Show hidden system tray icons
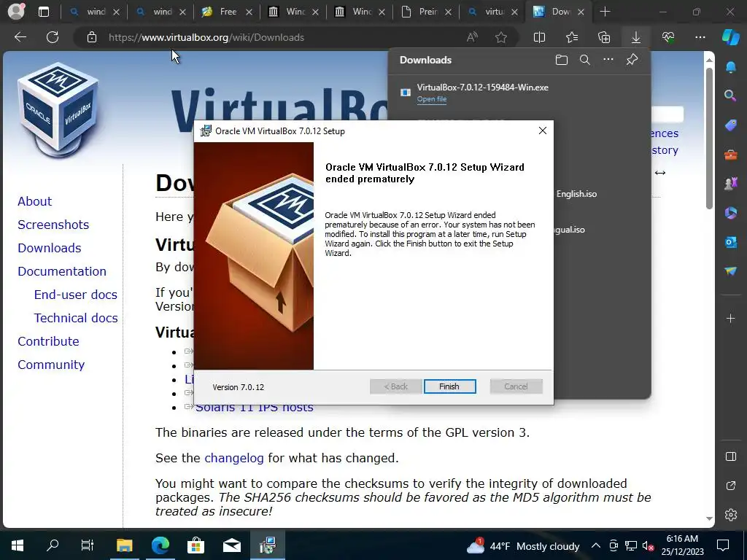747x560 pixels. point(595,545)
